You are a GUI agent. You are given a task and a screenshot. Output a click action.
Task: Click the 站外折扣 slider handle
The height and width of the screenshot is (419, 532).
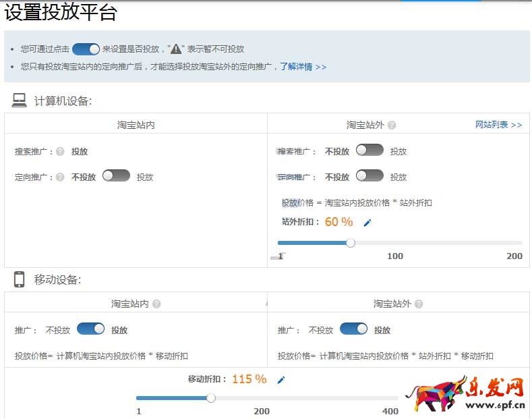(x=351, y=243)
